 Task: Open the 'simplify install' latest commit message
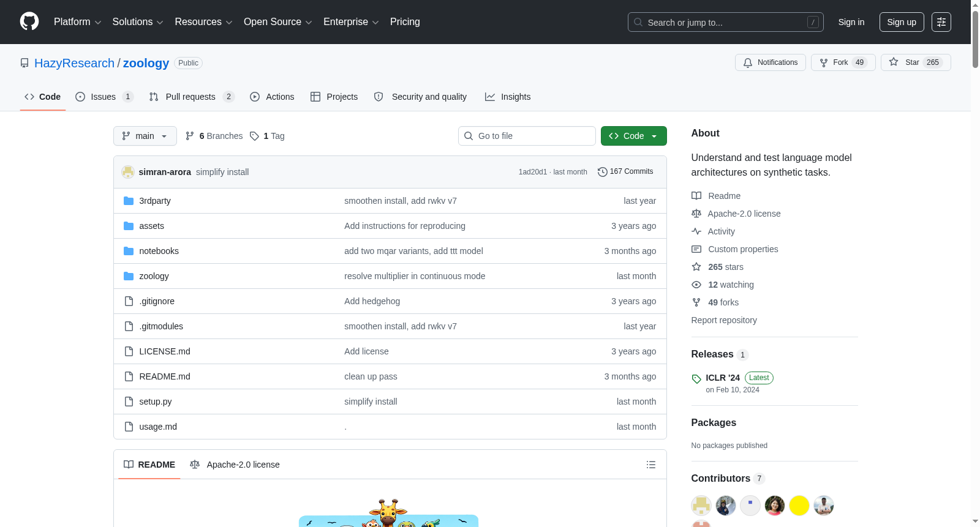[222, 172]
